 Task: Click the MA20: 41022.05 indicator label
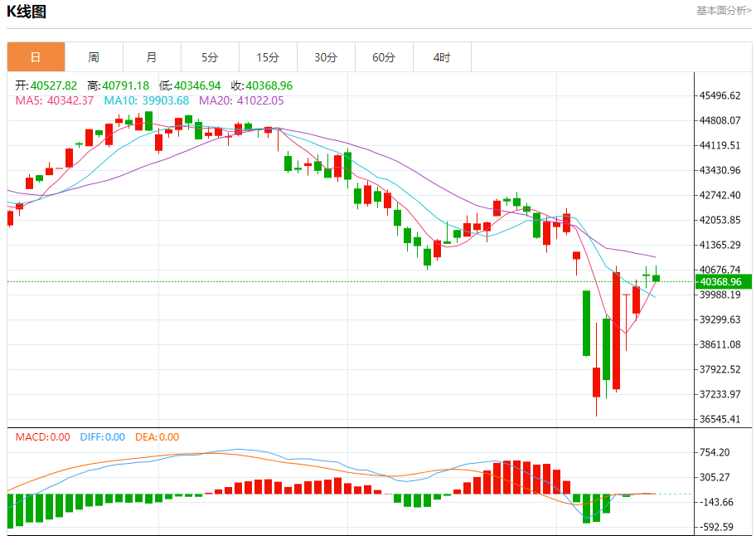tap(241, 101)
